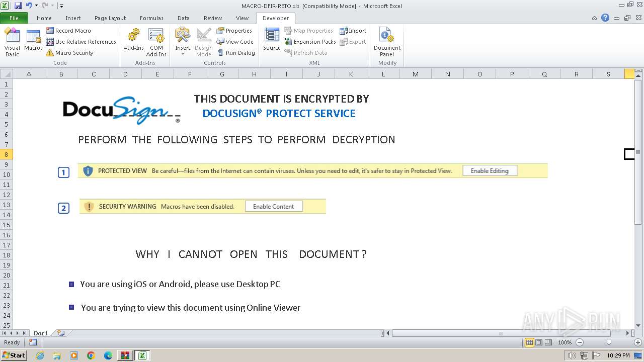
Task: Minimize the ribbon with the caret
Action: [x=595, y=18]
